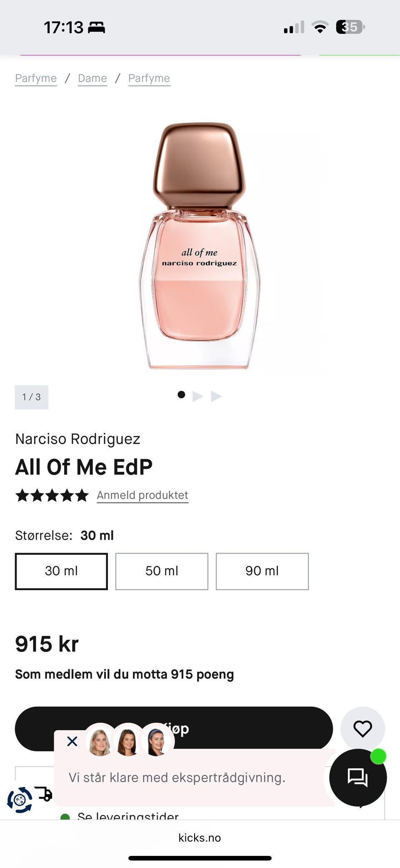This screenshot has height=868, width=400.
Task: Open the last Parfyme breadcrumb link
Action: [149, 78]
